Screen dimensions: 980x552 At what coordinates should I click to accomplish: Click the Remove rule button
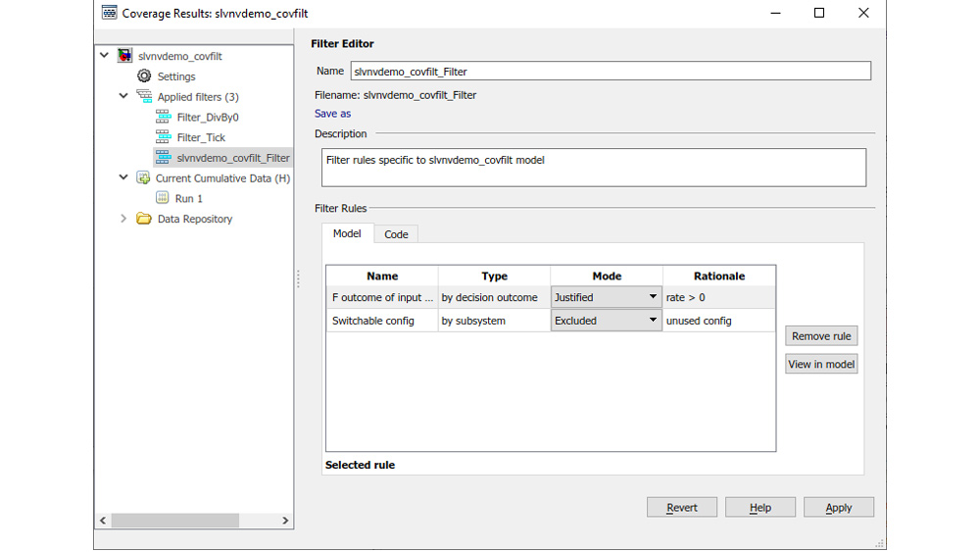click(x=821, y=336)
